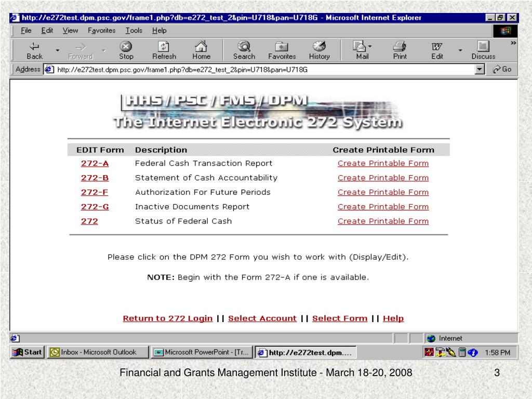
Task: Expand the Back button history dropdown
Action: tap(58, 50)
